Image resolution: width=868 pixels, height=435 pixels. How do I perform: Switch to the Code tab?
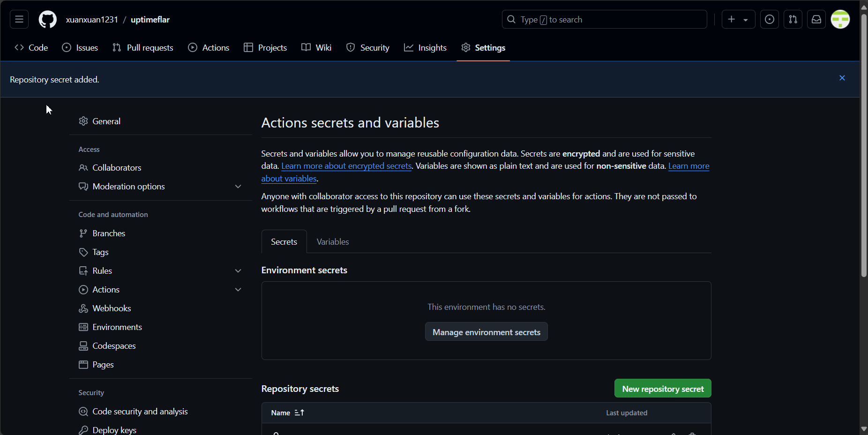(31, 47)
